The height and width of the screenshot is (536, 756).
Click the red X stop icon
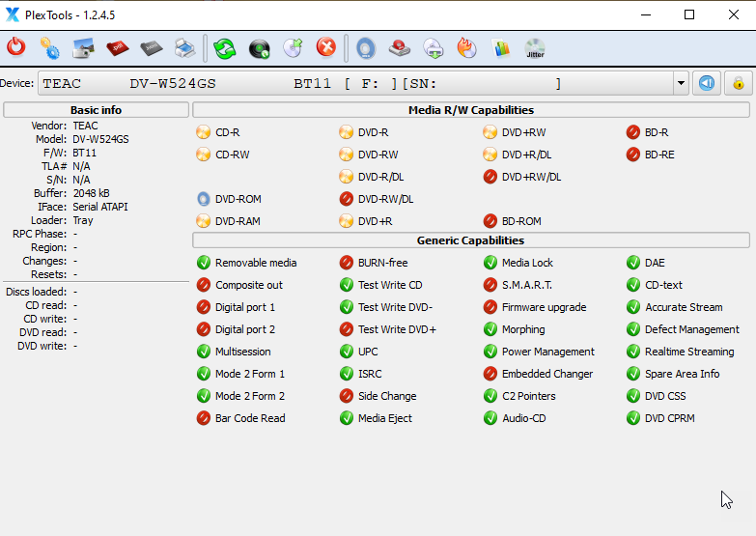point(326,47)
